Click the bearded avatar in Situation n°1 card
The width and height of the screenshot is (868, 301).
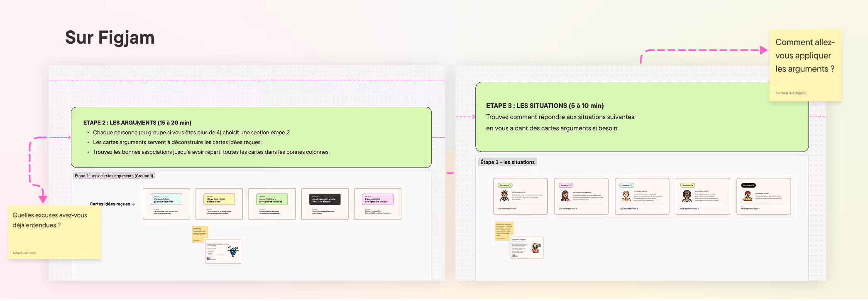[504, 196]
